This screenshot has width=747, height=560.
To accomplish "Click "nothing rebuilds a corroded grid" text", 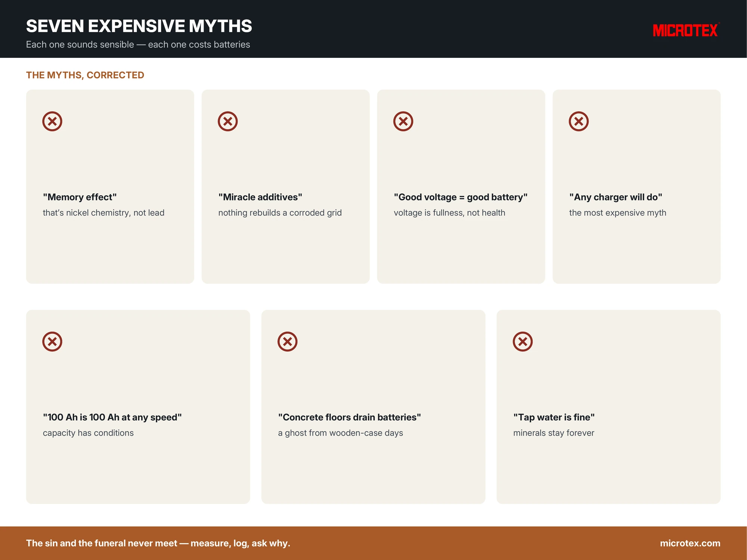I will click(280, 213).
